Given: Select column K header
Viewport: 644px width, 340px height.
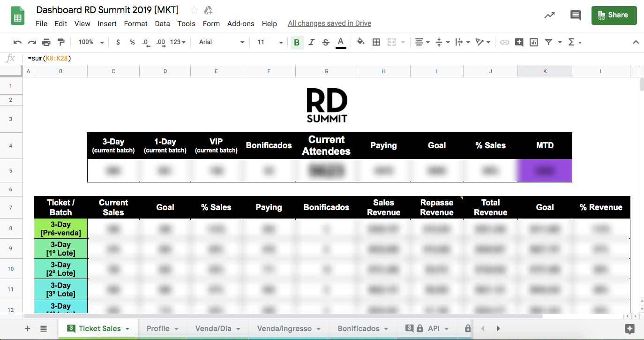Looking at the screenshot, I should (545, 71).
